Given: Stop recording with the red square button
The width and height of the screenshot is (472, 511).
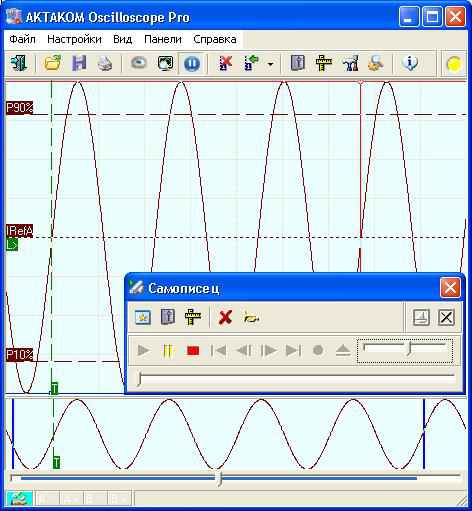Looking at the screenshot, I should tap(193, 351).
